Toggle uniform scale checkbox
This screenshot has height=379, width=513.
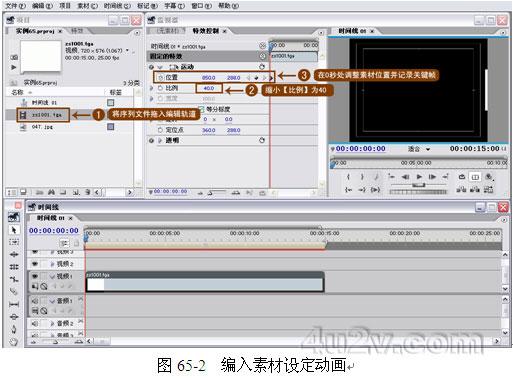coord(201,109)
